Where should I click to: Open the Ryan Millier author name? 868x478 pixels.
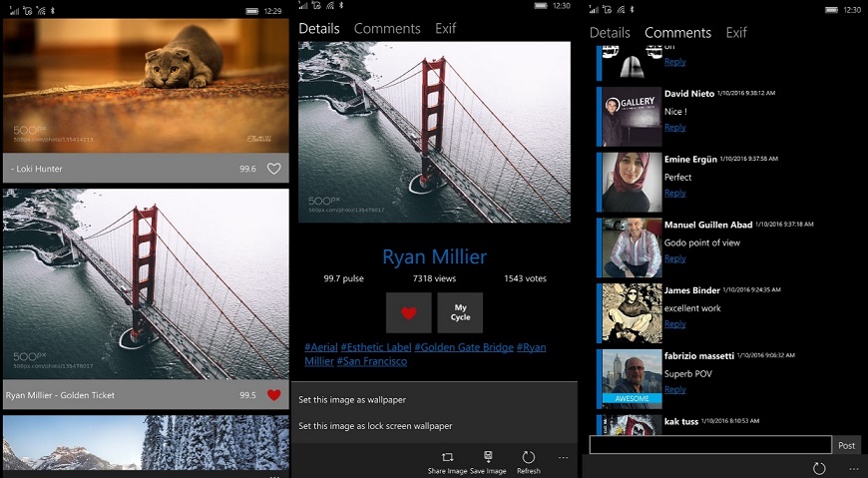tap(434, 256)
